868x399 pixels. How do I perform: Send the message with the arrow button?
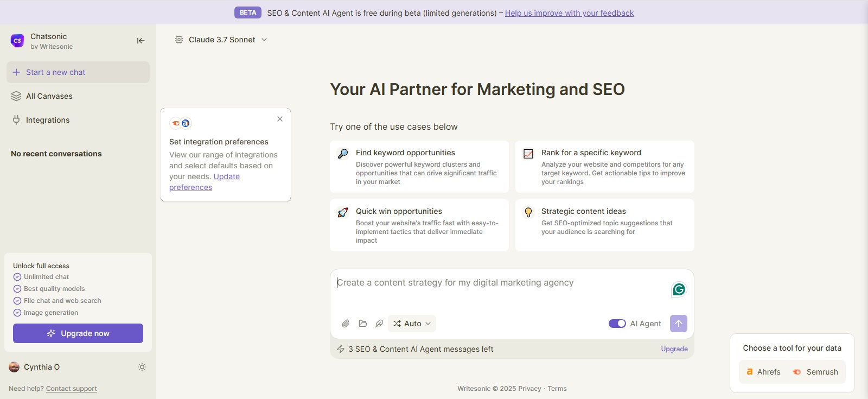pos(679,324)
